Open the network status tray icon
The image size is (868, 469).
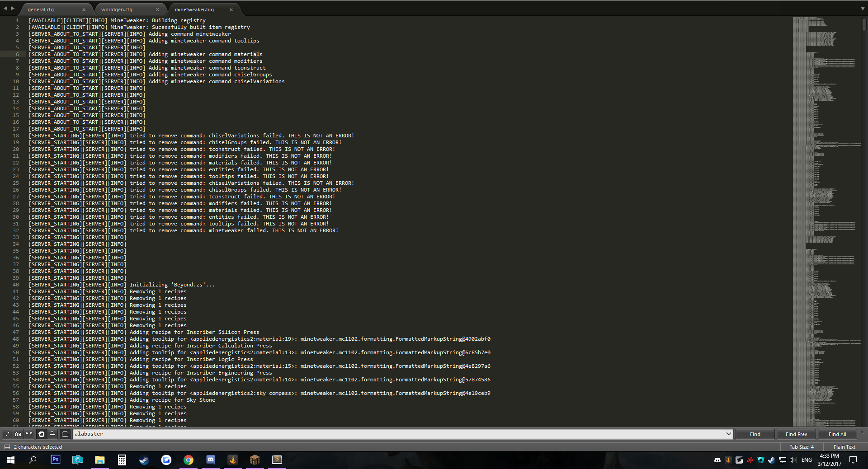pos(783,460)
